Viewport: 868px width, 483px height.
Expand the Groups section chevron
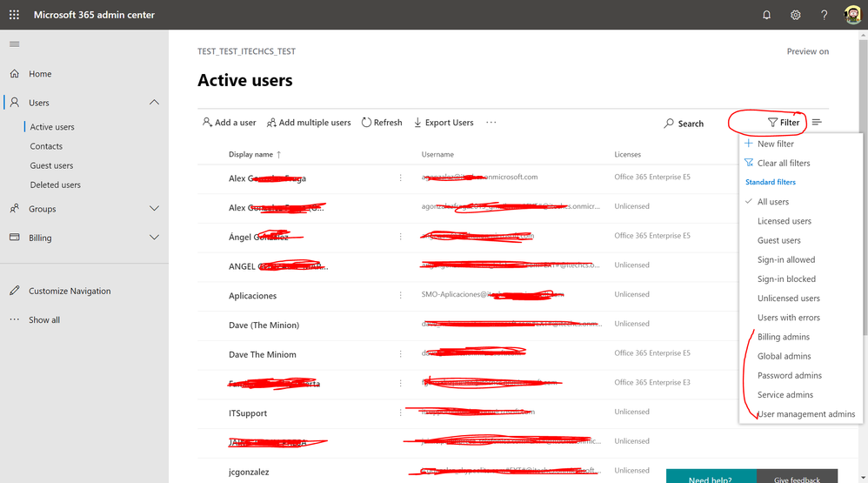click(x=155, y=208)
